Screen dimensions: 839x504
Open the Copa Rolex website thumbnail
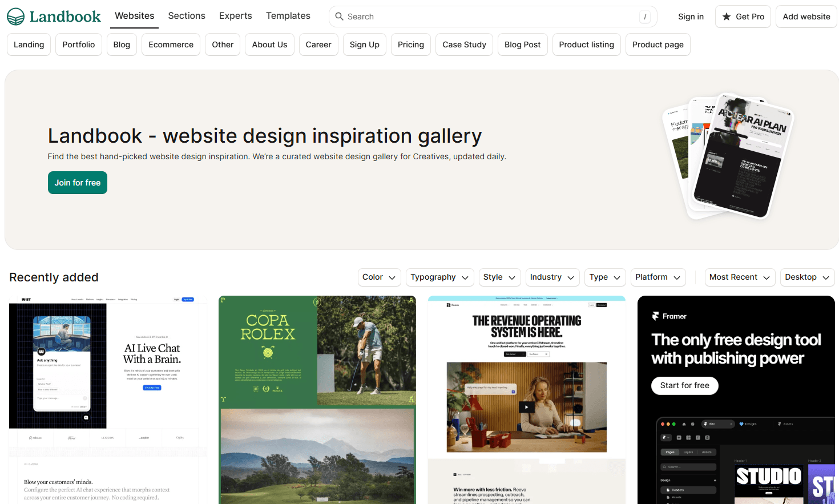(317, 400)
